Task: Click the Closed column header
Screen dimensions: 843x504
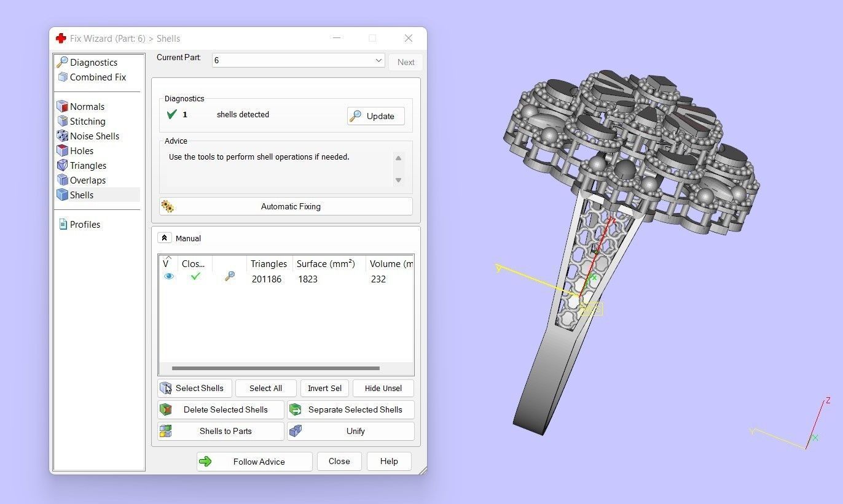Action: point(195,263)
